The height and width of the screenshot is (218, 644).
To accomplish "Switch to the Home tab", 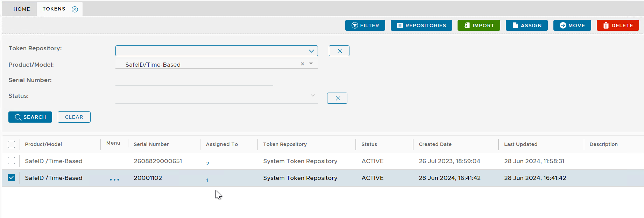I will pos(22,9).
